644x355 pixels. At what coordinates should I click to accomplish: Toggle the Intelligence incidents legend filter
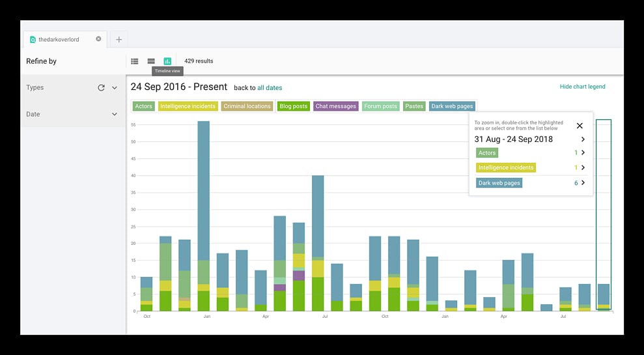188,106
